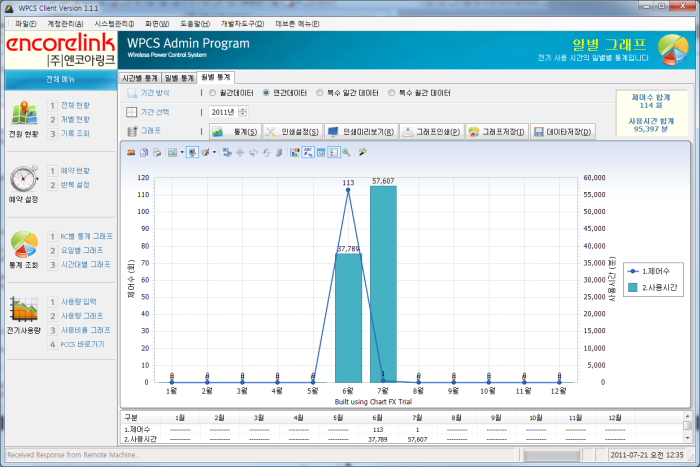Open 도움말(H) menu
Screen dimensions: 700x467
195,24
